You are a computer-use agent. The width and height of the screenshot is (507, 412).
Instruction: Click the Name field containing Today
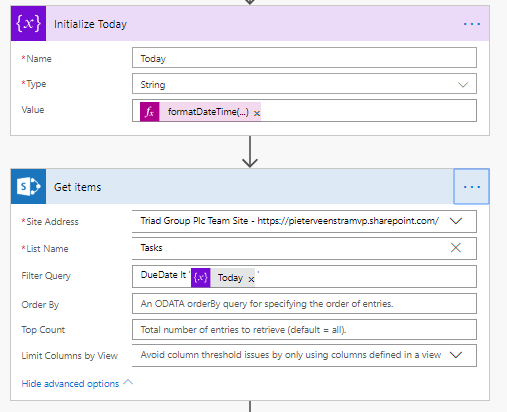pos(304,58)
